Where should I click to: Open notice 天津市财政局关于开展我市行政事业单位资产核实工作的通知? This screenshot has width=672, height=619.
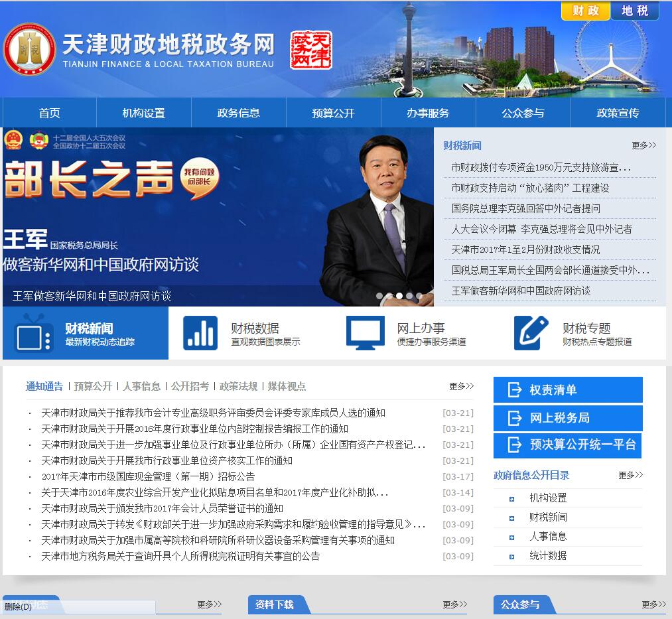click(167, 461)
